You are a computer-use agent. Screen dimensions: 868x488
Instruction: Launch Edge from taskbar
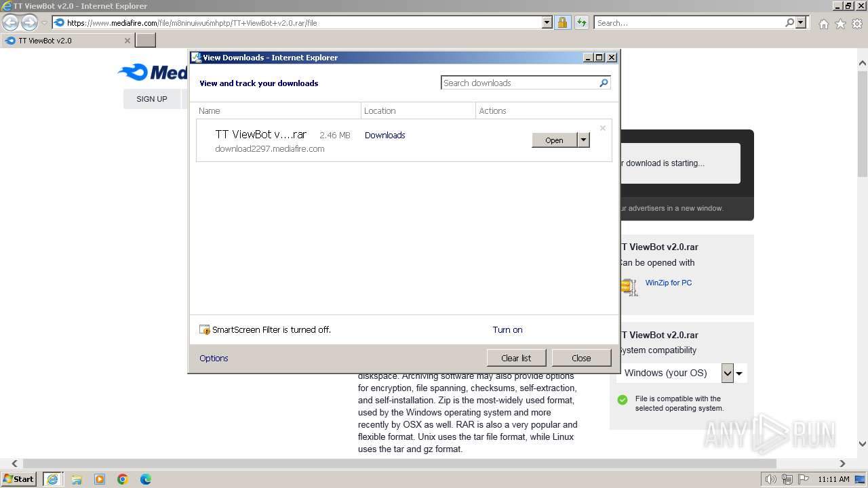click(146, 479)
